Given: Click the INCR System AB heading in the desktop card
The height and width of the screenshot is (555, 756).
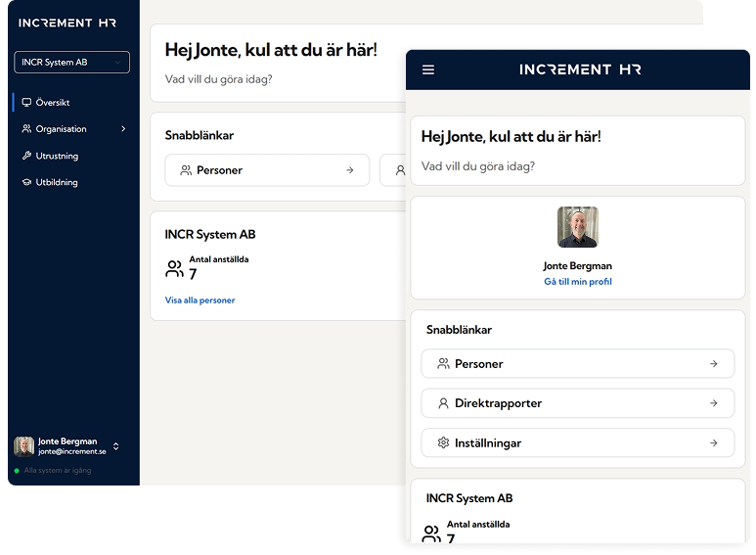Looking at the screenshot, I should [210, 235].
